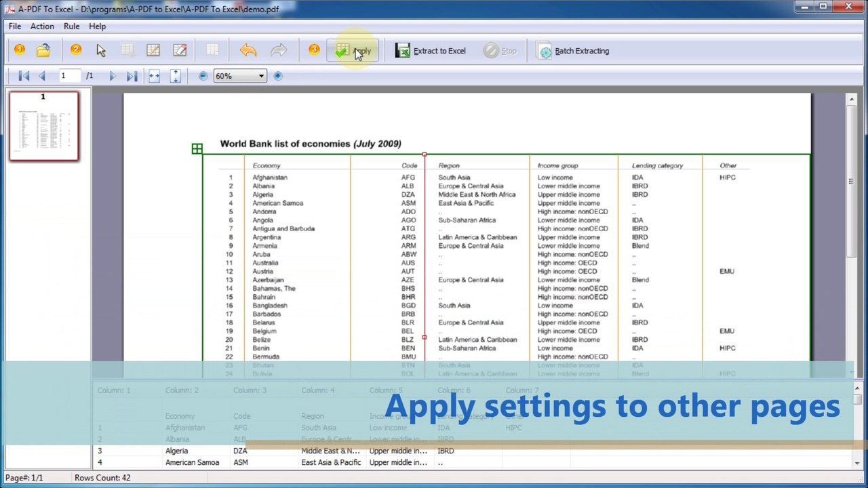Screen dimensions: 868x488
Task: Zoom out with the minus button
Action: point(203,76)
